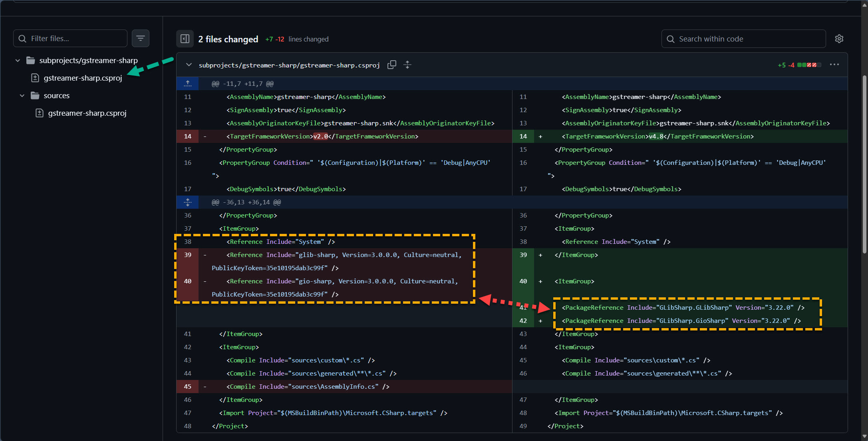This screenshot has width=868, height=441.
Task: Collapse the subprojects/gstreamer-sharp folder
Action: point(18,61)
